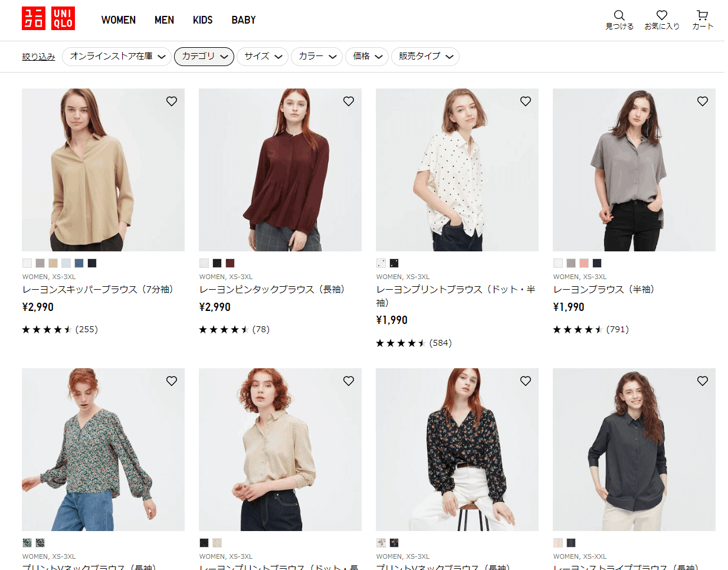Screen dimensions: 728x570
Task: Expand the サイズ filter
Action: (x=262, y=57)
